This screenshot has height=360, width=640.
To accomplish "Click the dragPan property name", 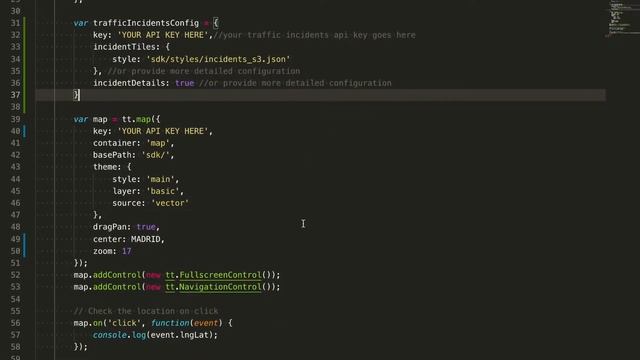I will tap(109, 227).
